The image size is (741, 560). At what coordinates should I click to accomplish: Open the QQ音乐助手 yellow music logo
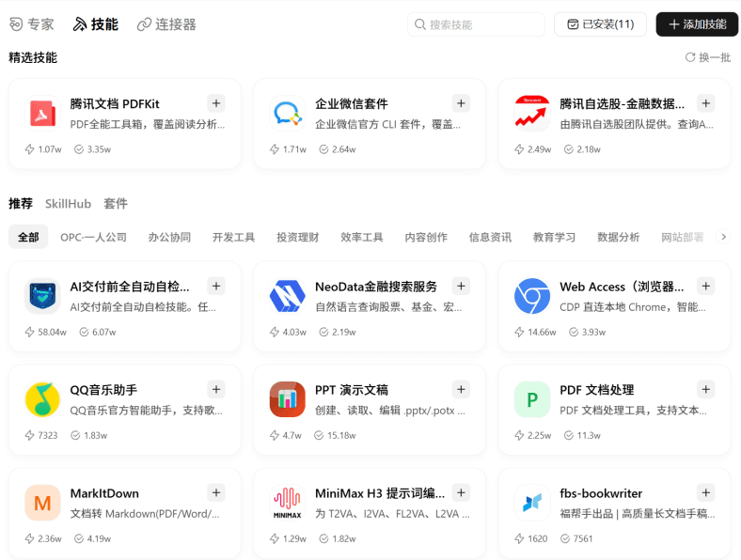[x=42, y=399]
